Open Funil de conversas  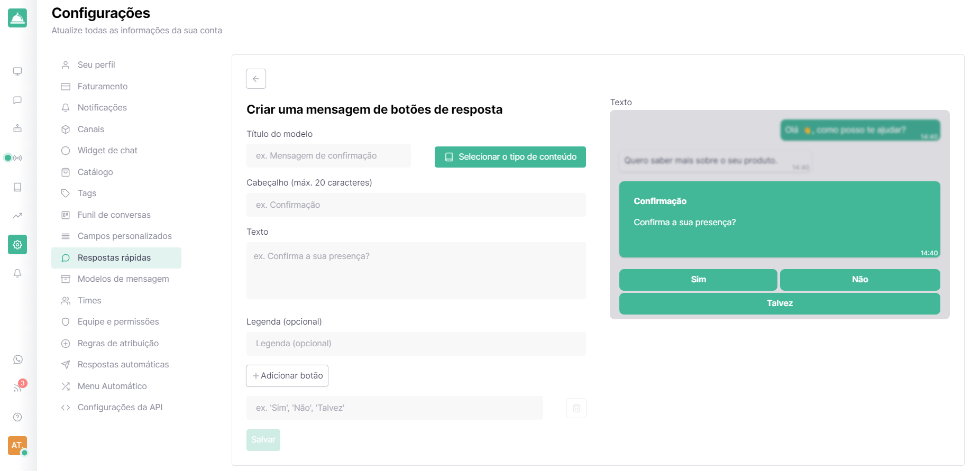click(116, 215)
